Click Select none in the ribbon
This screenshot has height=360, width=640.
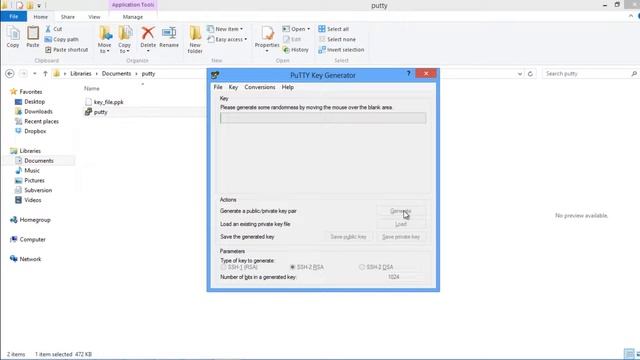(337, 39)
